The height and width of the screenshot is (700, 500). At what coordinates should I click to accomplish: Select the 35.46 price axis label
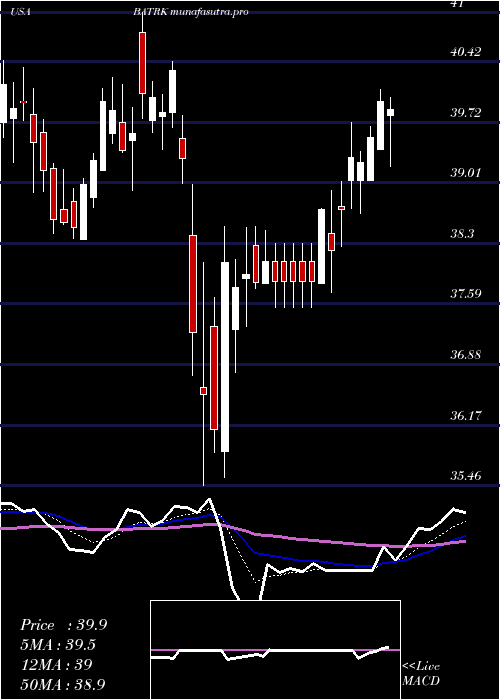click(x=466, y=476)
